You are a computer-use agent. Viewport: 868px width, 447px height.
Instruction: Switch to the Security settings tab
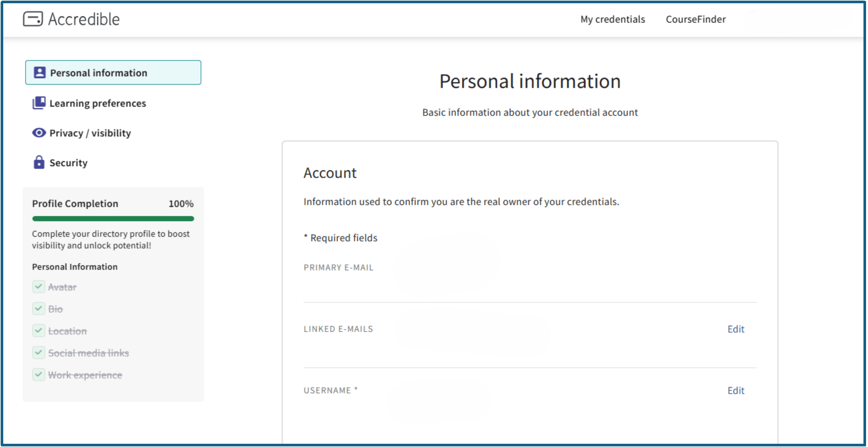click(x=68, y=163)
